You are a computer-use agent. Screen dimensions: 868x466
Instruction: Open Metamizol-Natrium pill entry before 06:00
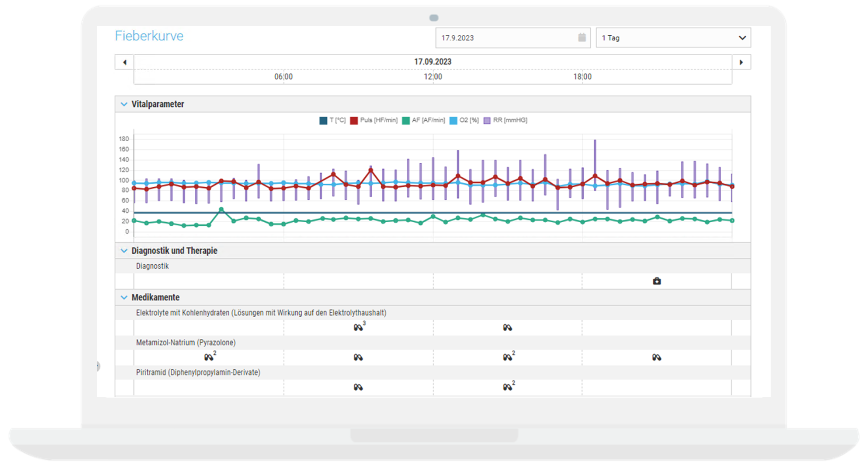click(x=210, y=357)
